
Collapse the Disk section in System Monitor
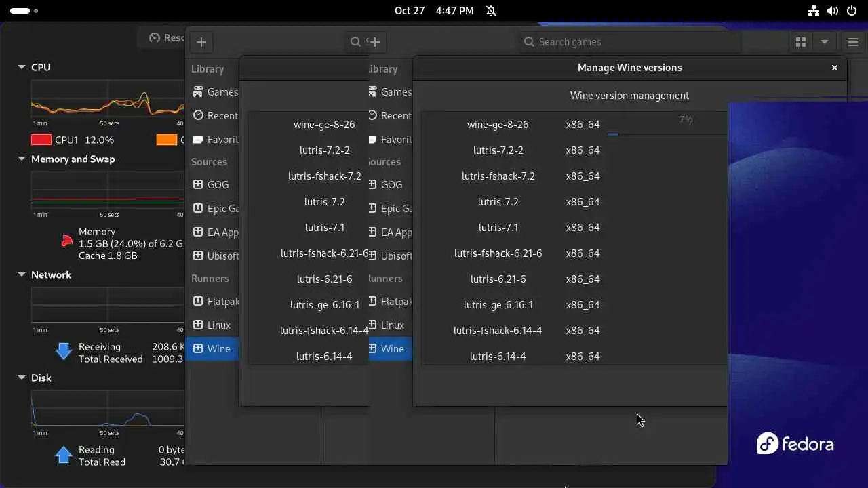22,378
